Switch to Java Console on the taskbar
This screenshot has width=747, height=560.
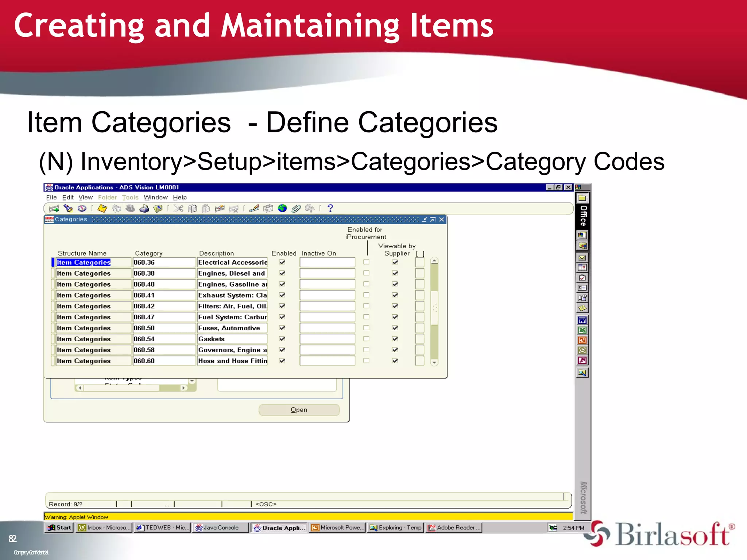coord(220,528)
